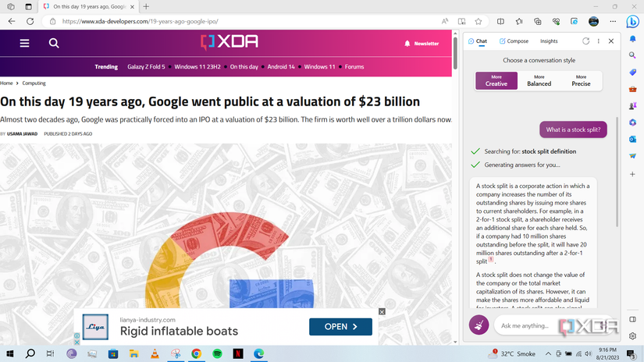Screen dimensions: 644x362
Task: Open Netflix from the taskbar
Action: click(x=238, y=353)
